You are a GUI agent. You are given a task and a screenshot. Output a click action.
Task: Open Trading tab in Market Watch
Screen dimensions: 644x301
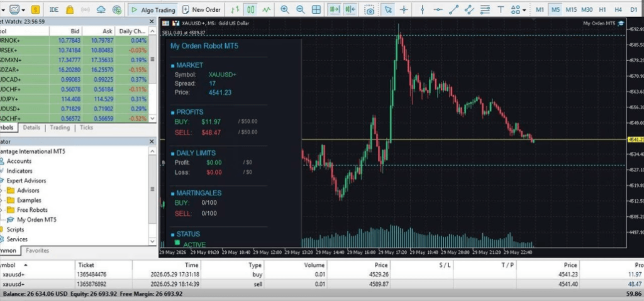point(60,128)
